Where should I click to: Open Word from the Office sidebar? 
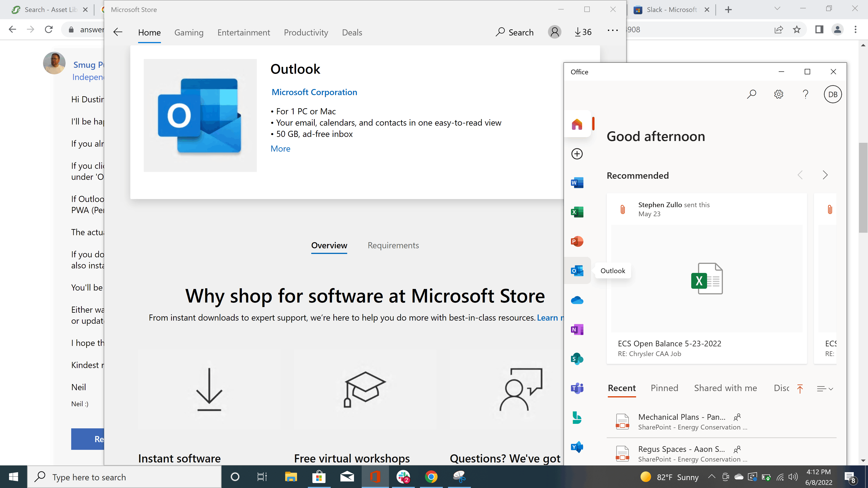(577, 183)
